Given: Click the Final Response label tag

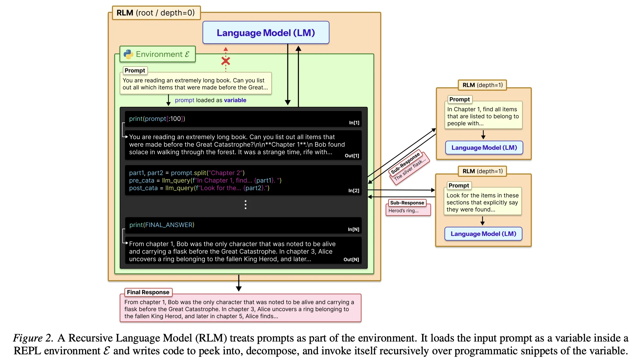Looking at the screenshot, I should point(148,292).
